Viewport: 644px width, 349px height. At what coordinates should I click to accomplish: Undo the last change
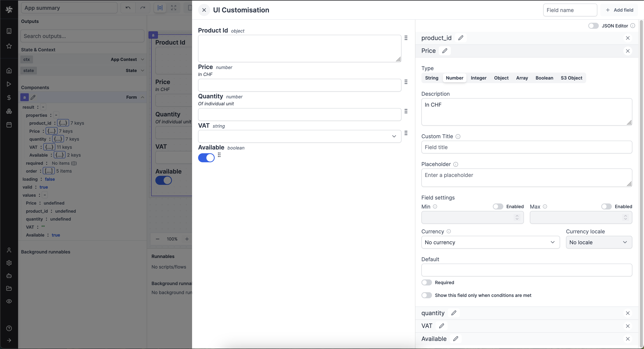(x=128, y=8)
